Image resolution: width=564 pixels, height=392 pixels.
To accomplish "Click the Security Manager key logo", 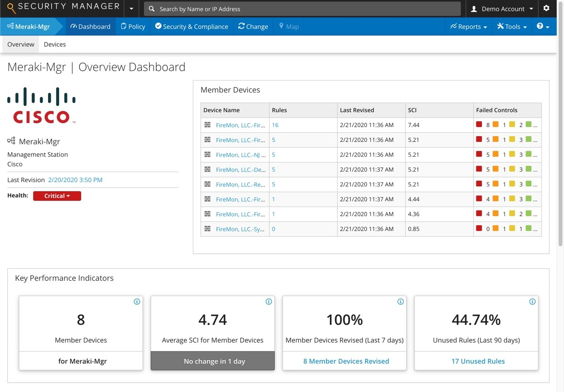I will point(10,8).
